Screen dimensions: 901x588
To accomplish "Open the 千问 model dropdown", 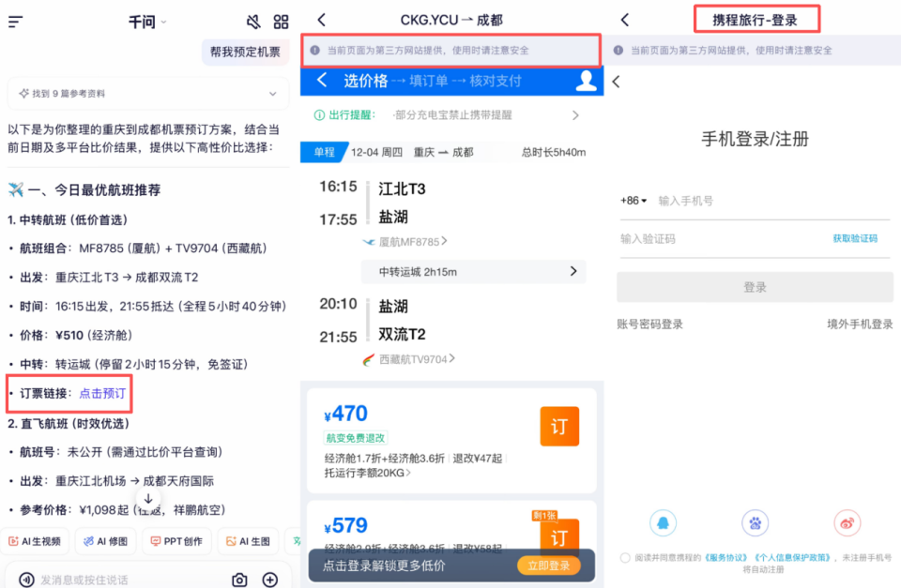I will click(147, 22).
